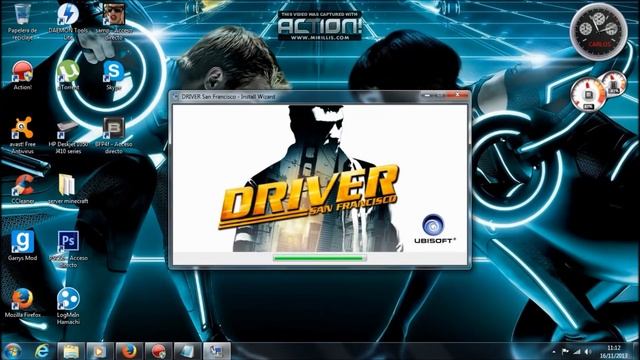Open the CCleaner desktop icon
Image resolution: width=640 pixels, height=360 pixels.
coord(22,189)
